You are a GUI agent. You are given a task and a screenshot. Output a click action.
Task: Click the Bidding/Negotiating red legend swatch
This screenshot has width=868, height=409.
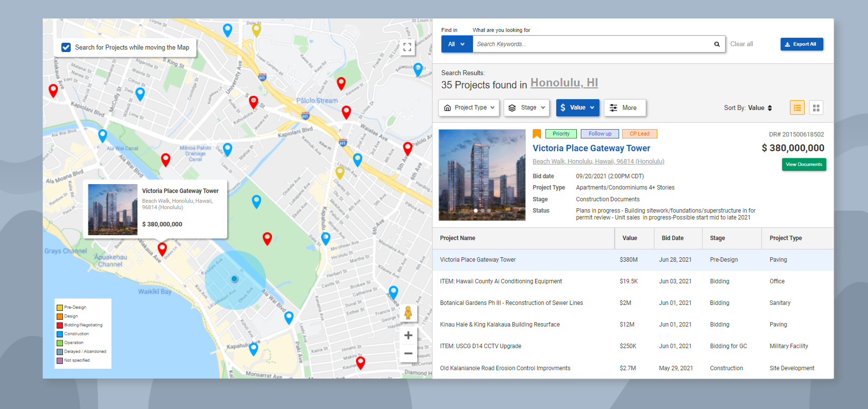pyautogui.click(x=59, y=325)
